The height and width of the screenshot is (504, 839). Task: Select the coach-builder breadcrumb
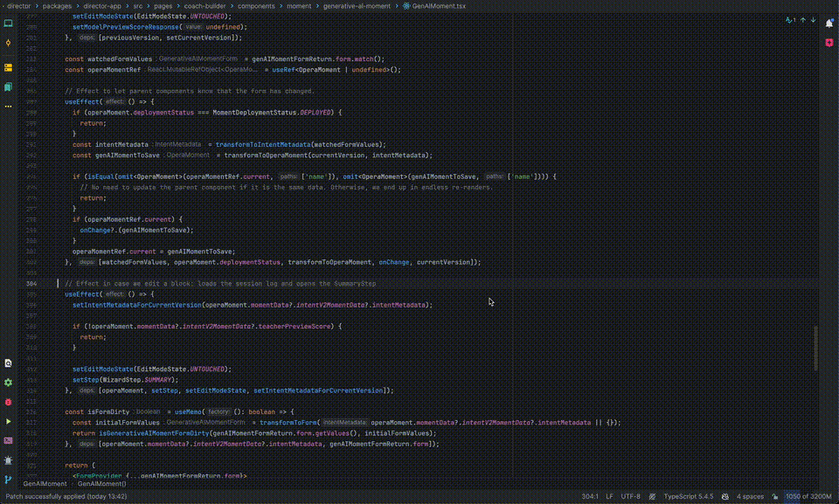click(x=205, y=6)
